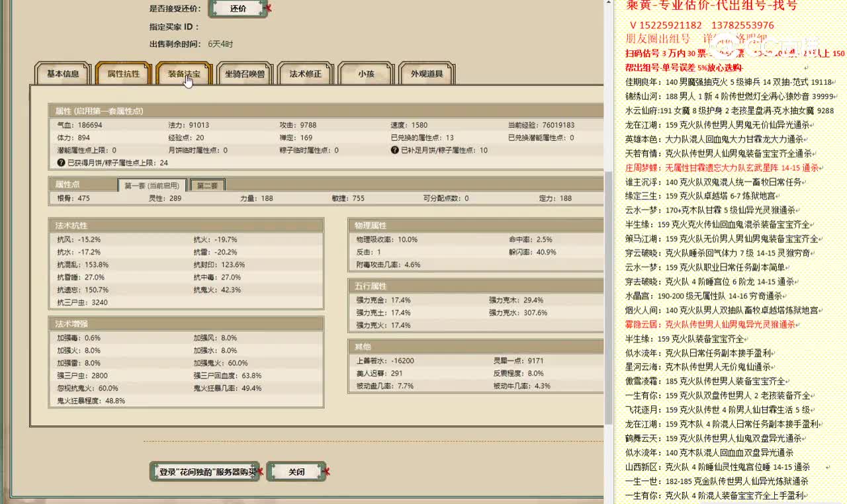The width and height of the screenshot is (847, 504).
Task: Click the 一生一世 listing line
Action: pyautogui.click(x=717, y=482)
